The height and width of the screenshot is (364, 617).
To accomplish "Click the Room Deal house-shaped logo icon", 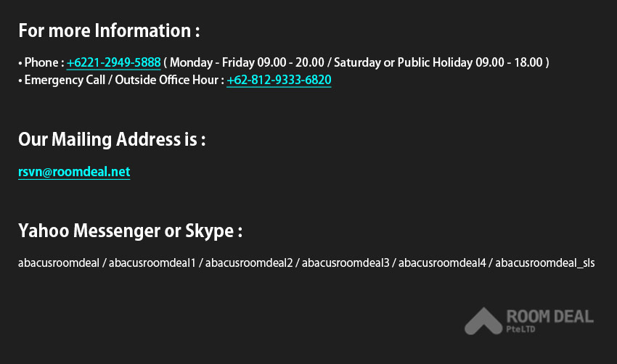I will (x=483, y=321).
